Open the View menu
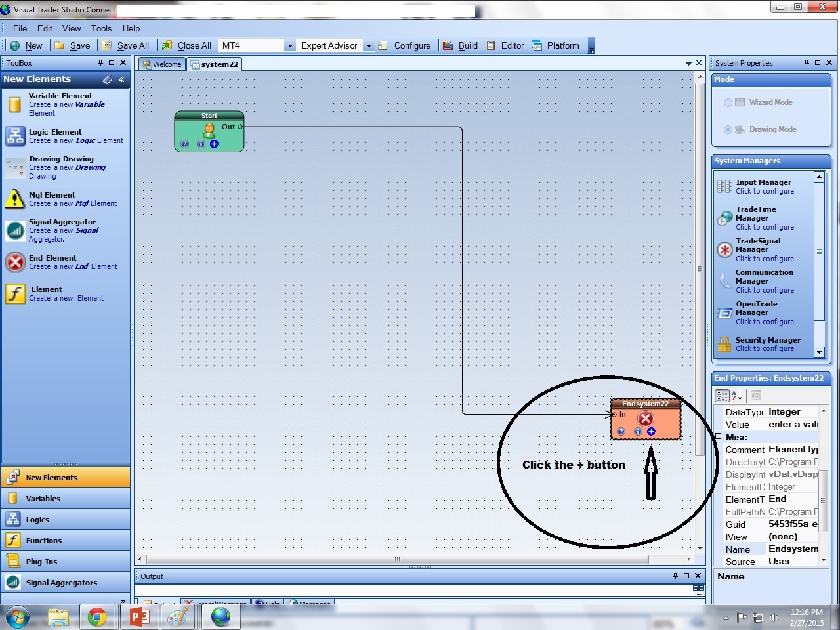 click(72, 28)
